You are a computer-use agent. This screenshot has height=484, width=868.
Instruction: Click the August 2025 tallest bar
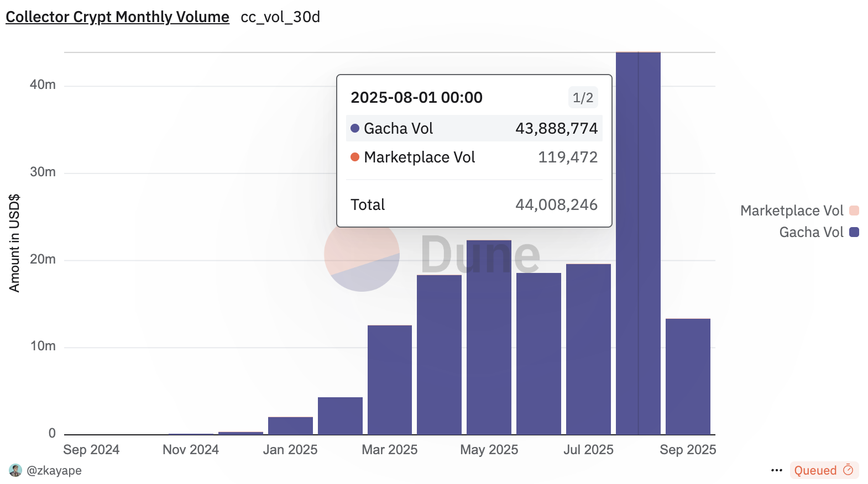(638, 276)
